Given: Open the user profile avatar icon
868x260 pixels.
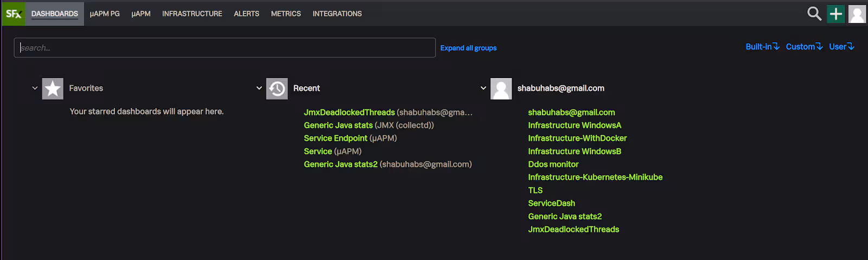Looking at the screenshot, I should (857, 14).
